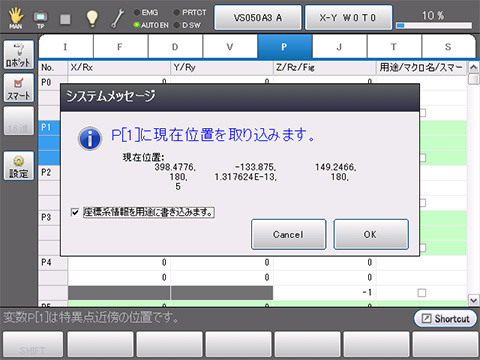This screenshot has height=360, width=480.
Task: Open the スマート side button
Action: click(19, 88)
